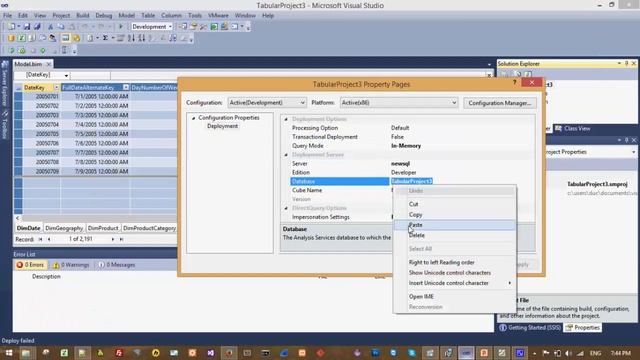Click the taskbar volume speaker icon

[569, 353]
